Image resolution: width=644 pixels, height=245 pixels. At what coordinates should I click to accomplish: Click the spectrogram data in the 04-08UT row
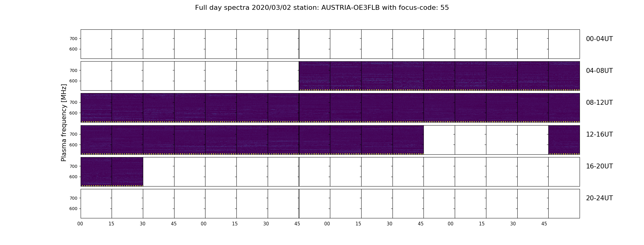(x=439, y=76)
